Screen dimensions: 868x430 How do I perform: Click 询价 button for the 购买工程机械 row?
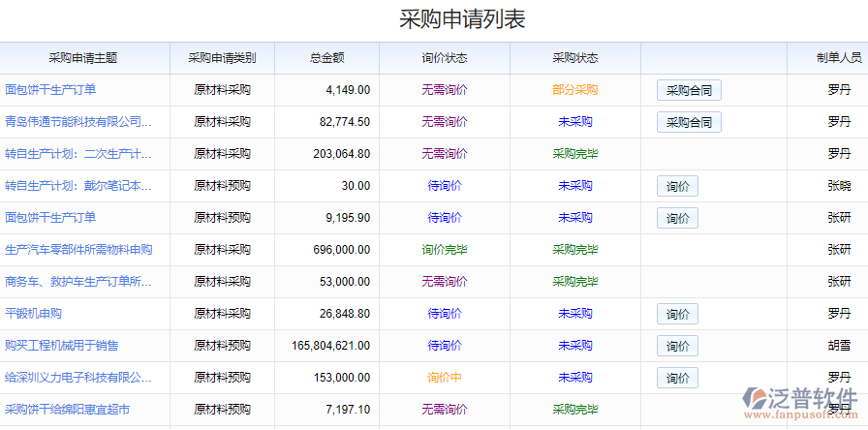click(677, 346)
